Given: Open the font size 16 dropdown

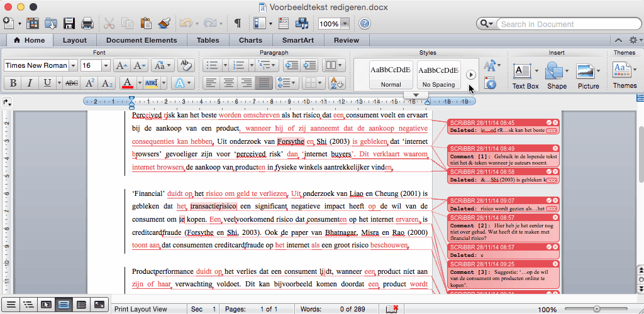Looking at the screenshot, I should click(x=106, y=65).
